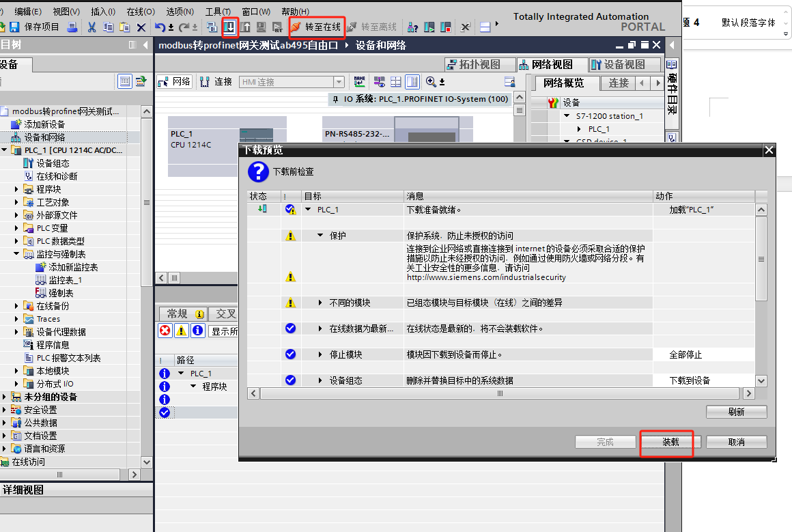Viewport: 792px width, 532px height.
Task: Click the 装载 load button
Action: pyautogui.click(x=670, y=442)
